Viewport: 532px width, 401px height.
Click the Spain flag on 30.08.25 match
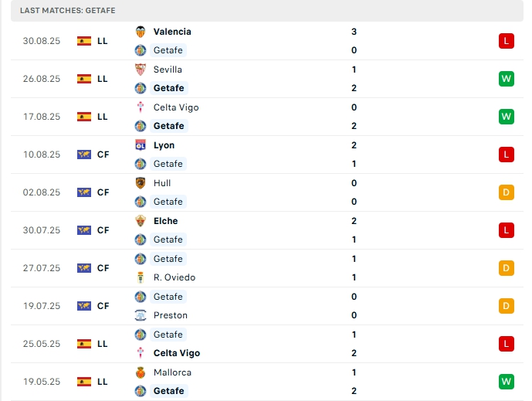84,41
